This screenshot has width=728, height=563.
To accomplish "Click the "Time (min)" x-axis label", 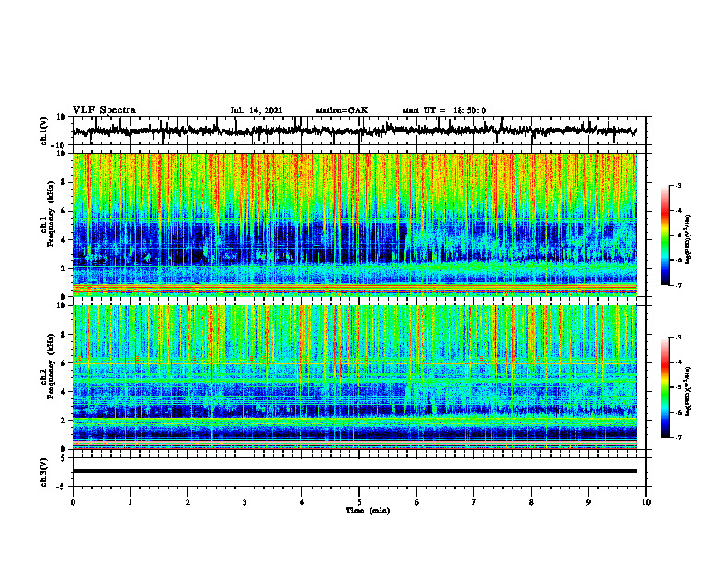I will 368,511.
